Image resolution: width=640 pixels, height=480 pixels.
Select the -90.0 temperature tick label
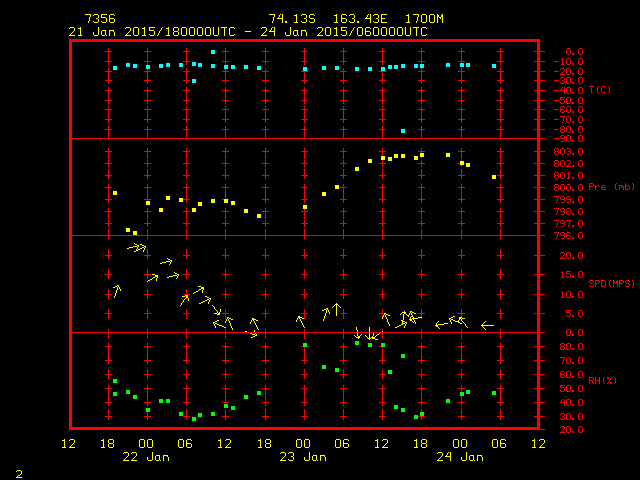pyautogui.click(x=568, y=139)
